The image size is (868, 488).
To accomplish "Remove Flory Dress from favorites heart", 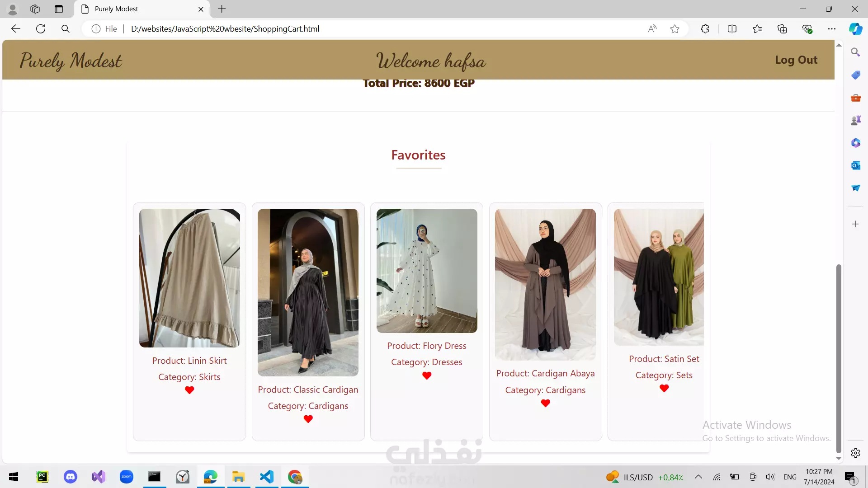I will click(x=427, y=375).
